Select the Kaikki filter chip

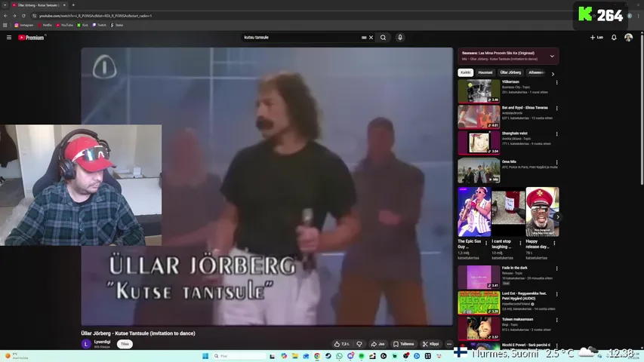(465, 72)
